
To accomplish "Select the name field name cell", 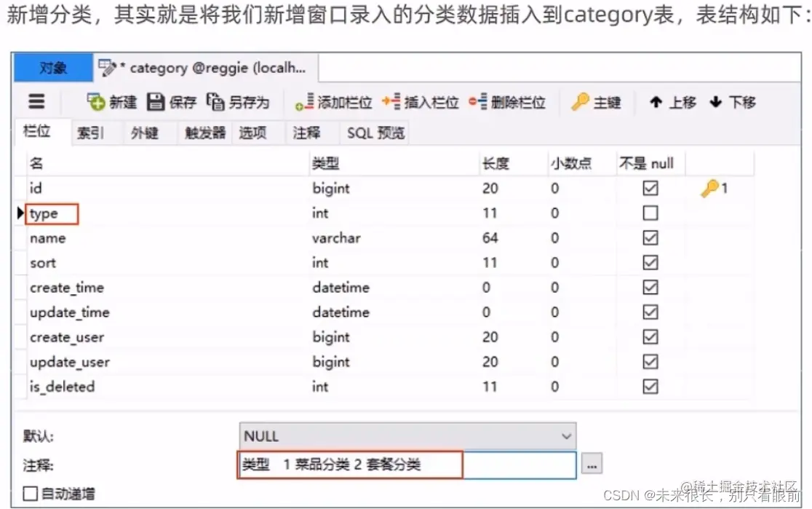I will point(168,238).
